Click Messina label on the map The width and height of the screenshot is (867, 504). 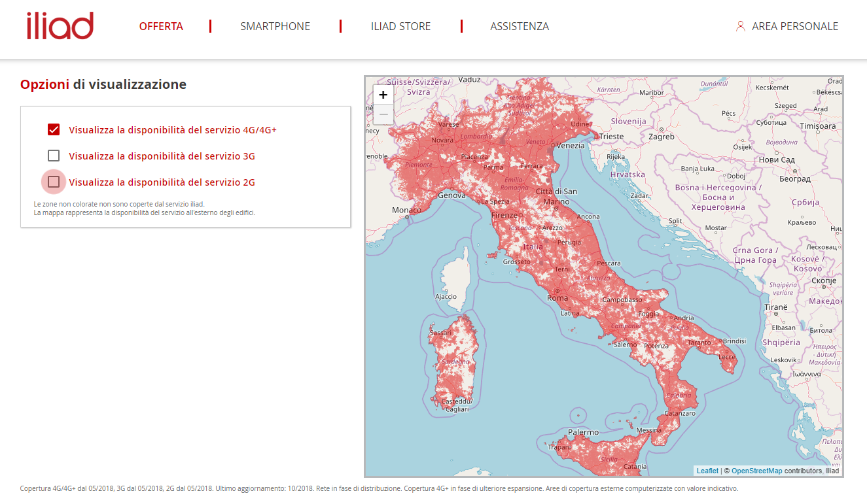649,430
